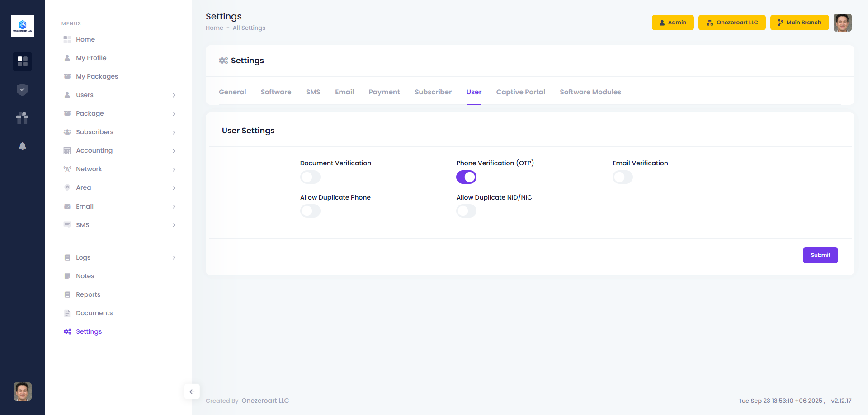Click the dashboard grid icon in dark sidebar
Screen dimensions: 868x415
[x=22, y=61]
